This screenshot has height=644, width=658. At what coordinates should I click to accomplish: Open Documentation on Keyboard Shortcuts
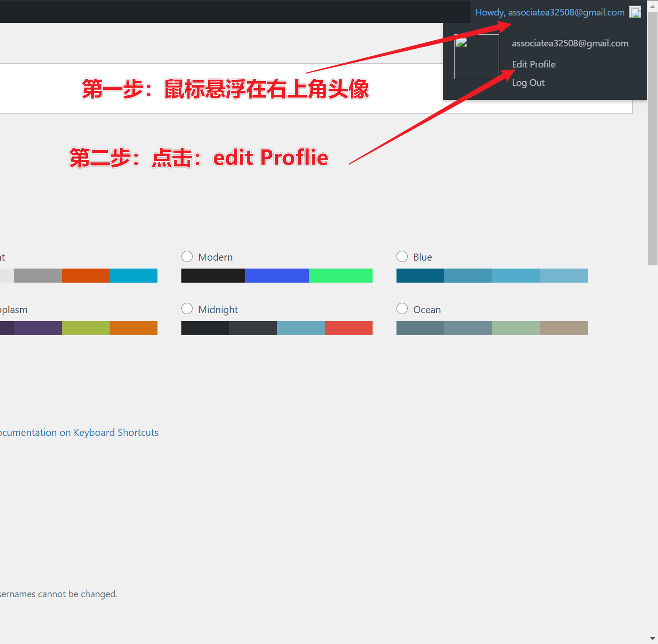(x=79, y=432)
